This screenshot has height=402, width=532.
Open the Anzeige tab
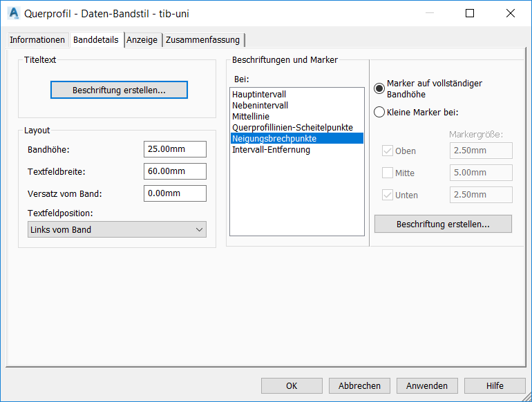coord(142,40)
